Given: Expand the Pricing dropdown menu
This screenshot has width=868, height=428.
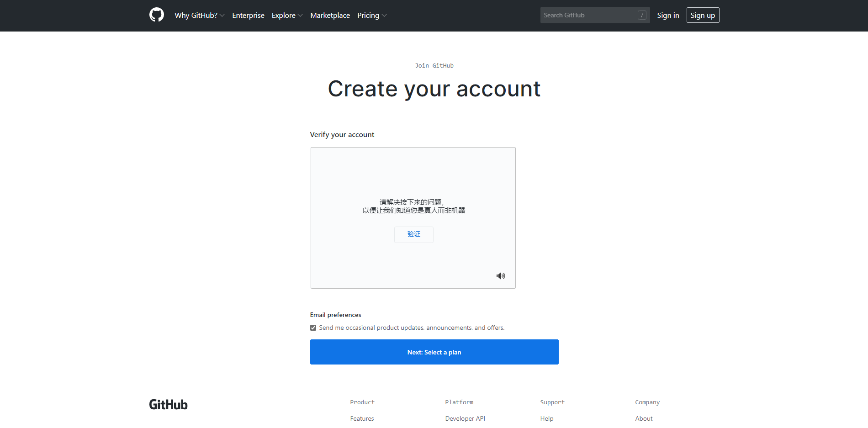Looking at the screenshot, I should [x=372, y=15].
